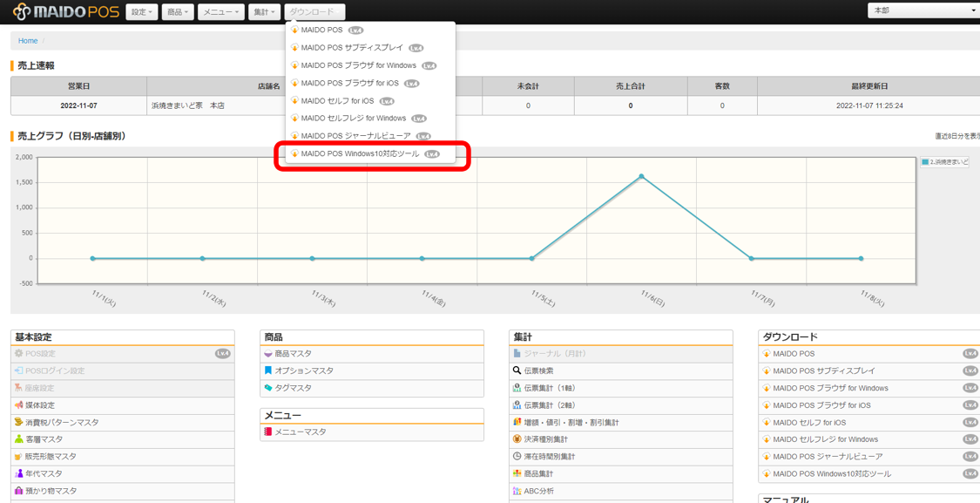Click the 未会計 column header
Viewport: 980px width, 503px height.
528,86
